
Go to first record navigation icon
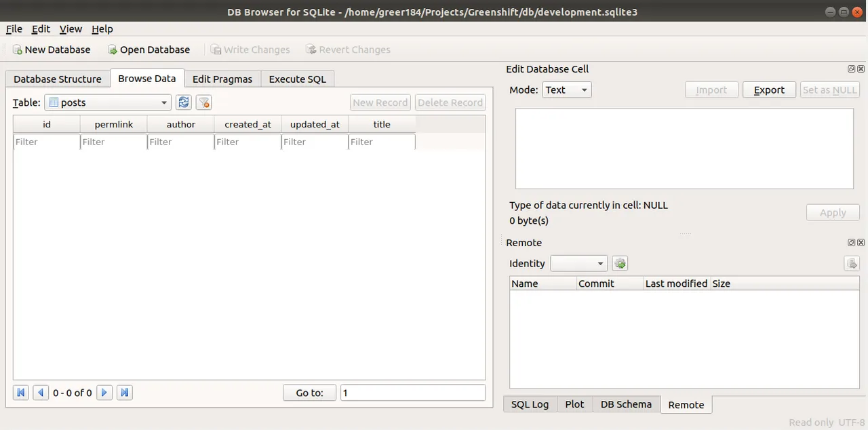point(21,393)
